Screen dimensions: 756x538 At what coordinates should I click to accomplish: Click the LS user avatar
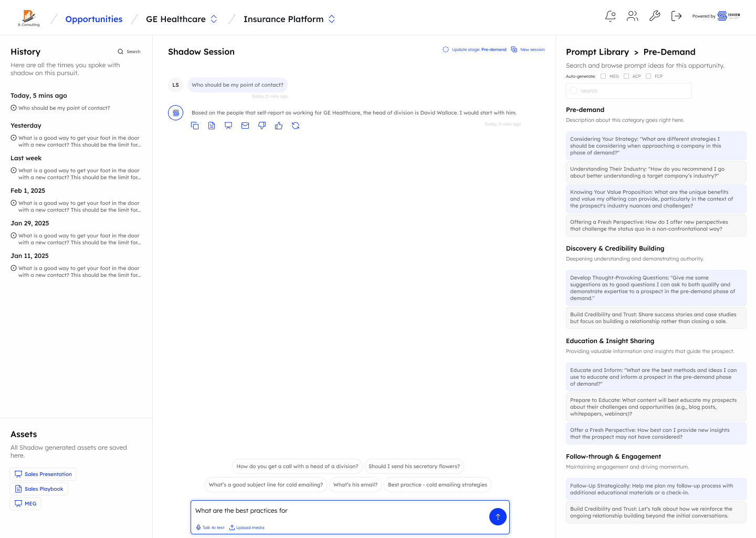[x=175, y=85]
